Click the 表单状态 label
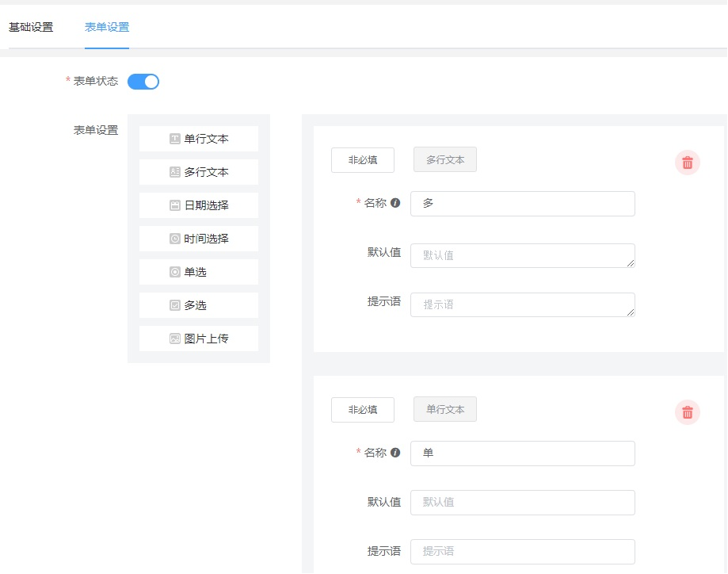Image resolution: width=728 pixels, height=574 pixels. click(96, 82)
